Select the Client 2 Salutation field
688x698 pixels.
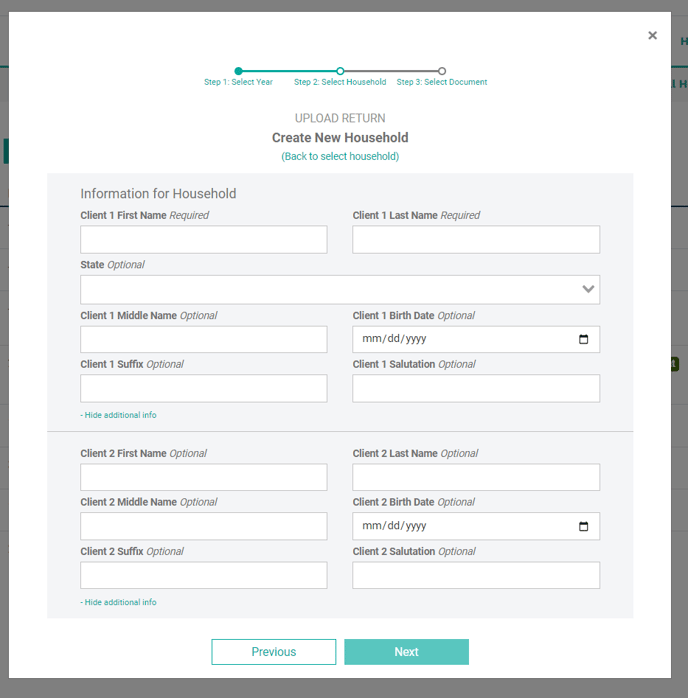pyautogui.click(x=476, y=575)
